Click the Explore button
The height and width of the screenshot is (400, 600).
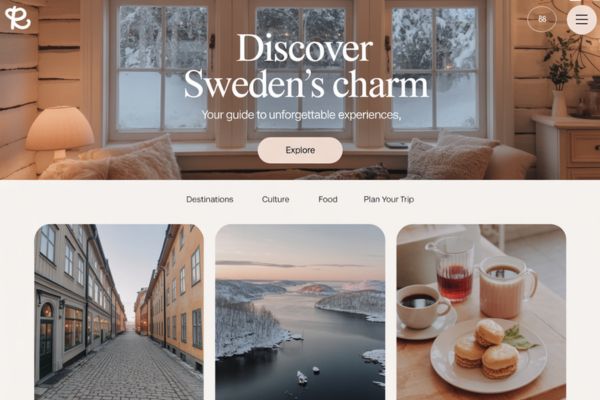click(300, 150)
